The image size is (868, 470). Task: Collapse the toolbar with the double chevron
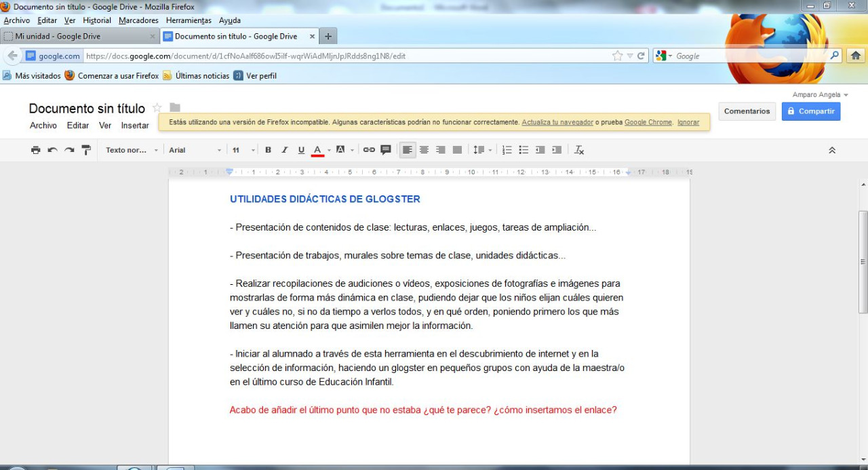(832, 151)
